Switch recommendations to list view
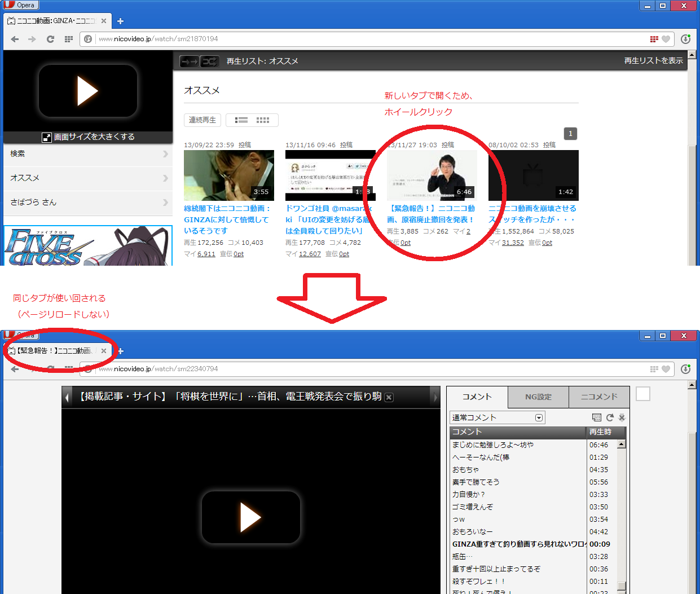The width and height of the screenshot is (700, 594). [241, 120]
